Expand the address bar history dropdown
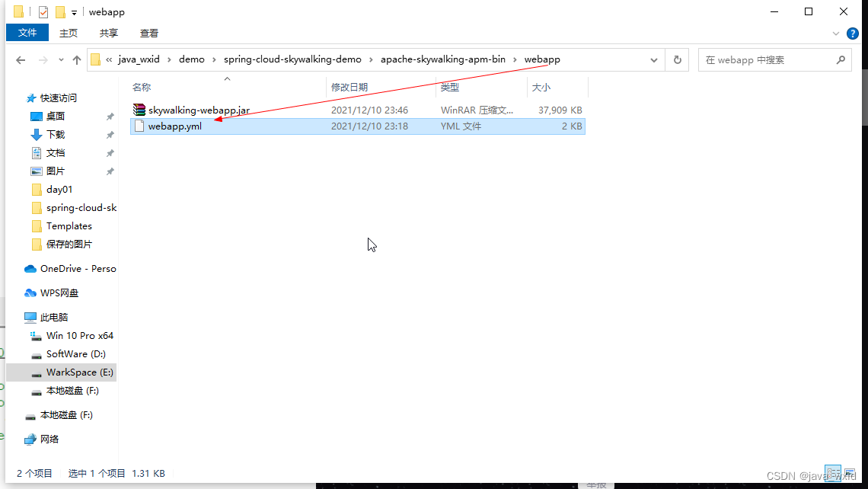The width and height of the screenshot is (868, 489). click(x=654, y=60)
